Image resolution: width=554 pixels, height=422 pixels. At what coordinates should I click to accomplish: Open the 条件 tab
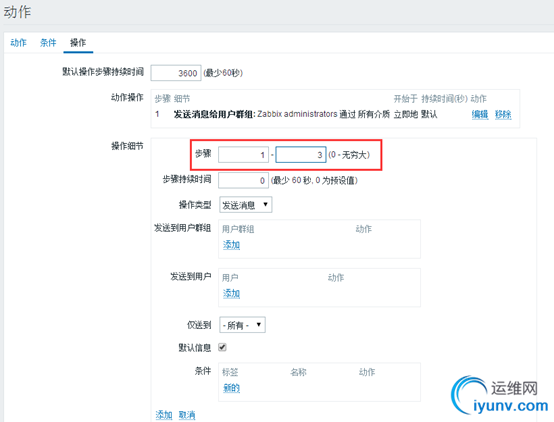pyautogui.click(x=48, y=43)
